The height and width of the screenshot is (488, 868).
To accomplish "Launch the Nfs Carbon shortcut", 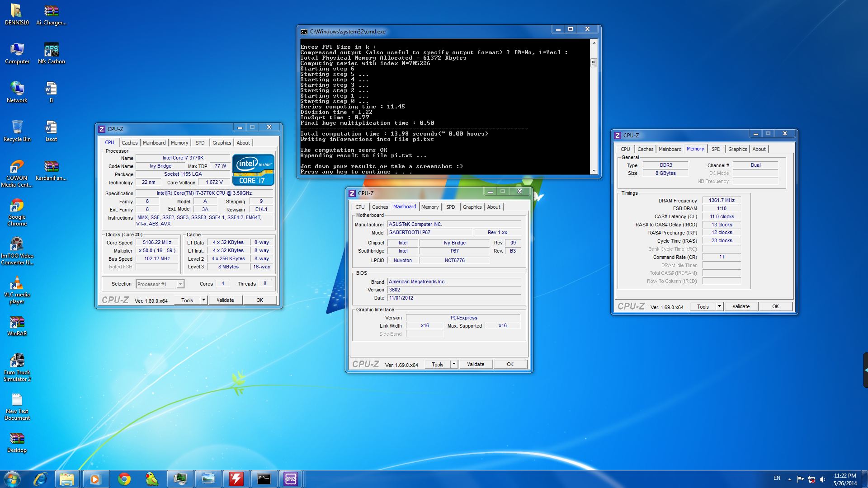I will click(x=51, y=53).
